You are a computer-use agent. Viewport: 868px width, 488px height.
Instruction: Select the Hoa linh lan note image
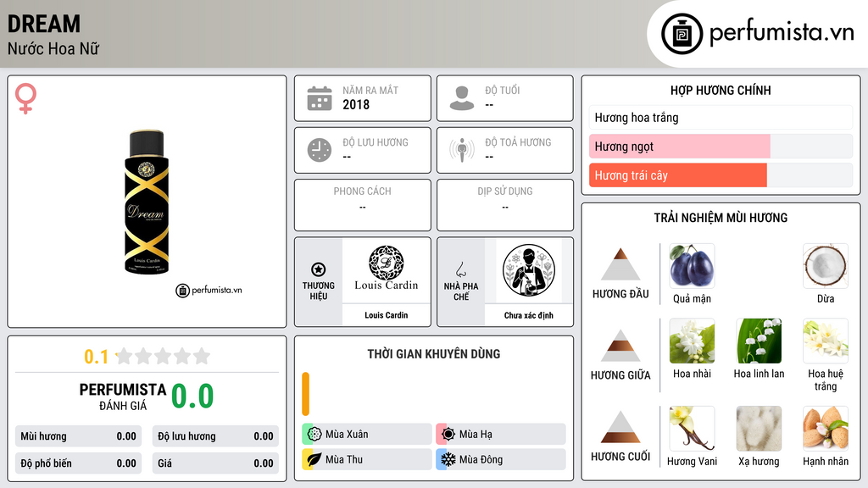point(759,341)
